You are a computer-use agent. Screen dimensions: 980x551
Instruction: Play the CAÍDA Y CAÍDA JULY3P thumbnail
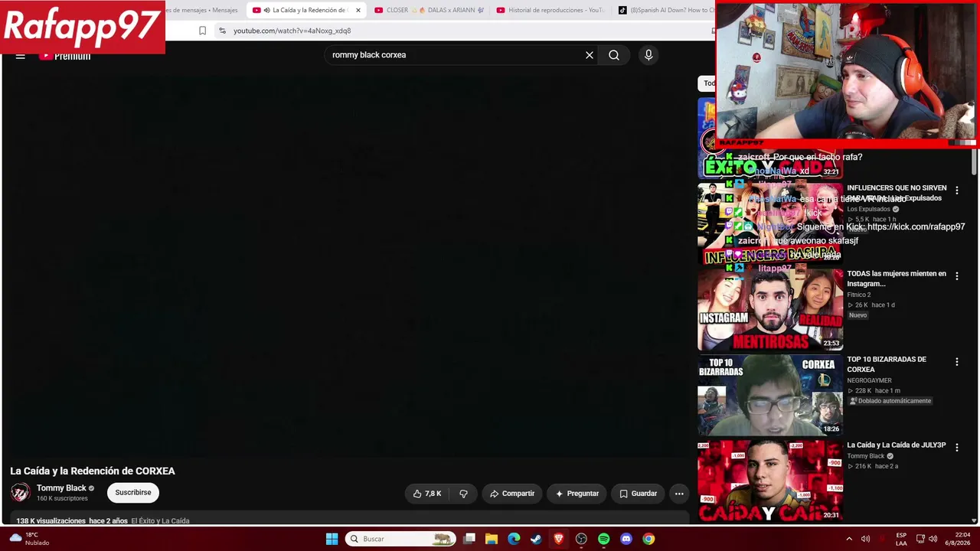(770, 480)
